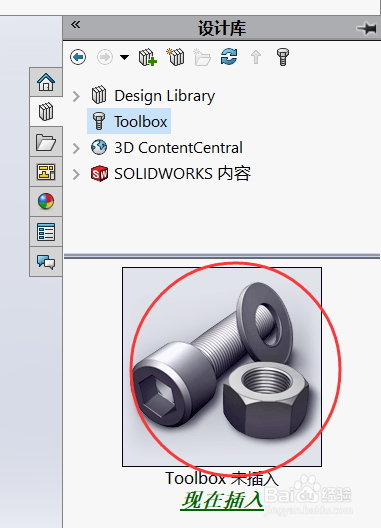This screenshot has height=528, width=381.
Task: Click the 设计库 panel title
Action: click(222, 28)
